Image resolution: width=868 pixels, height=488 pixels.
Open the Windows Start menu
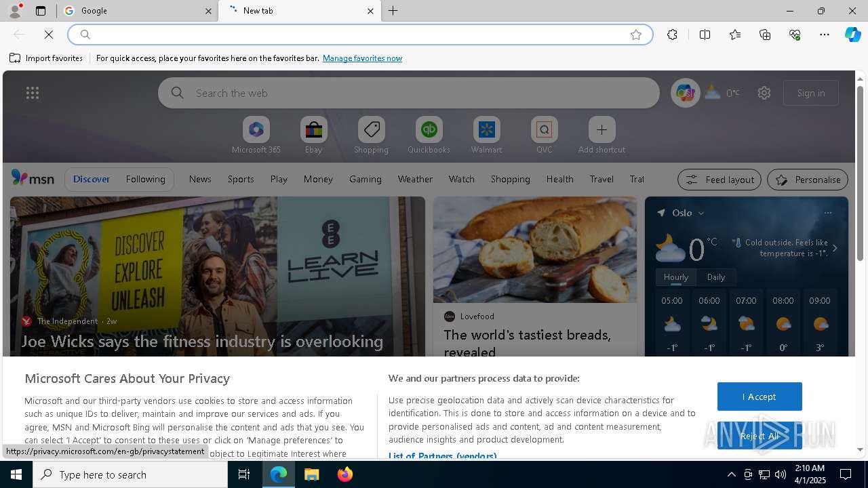(x=16, y=474)
